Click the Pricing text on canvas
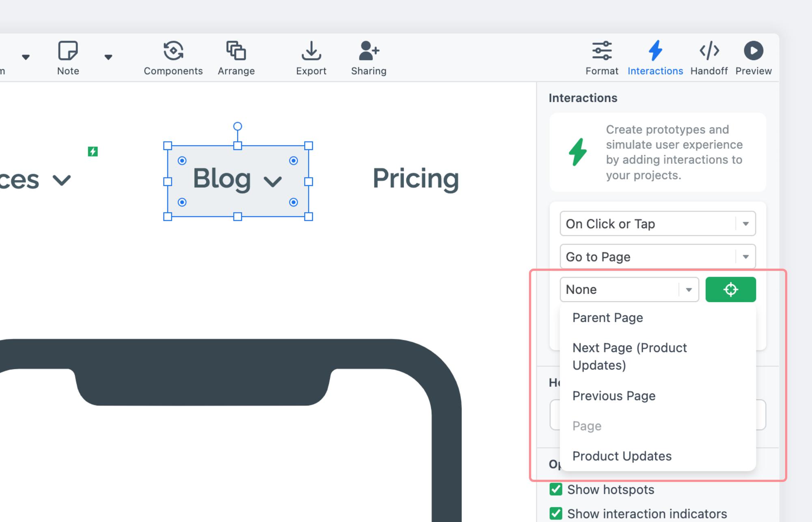The image size is (812, 522). (x=416, y=179)
